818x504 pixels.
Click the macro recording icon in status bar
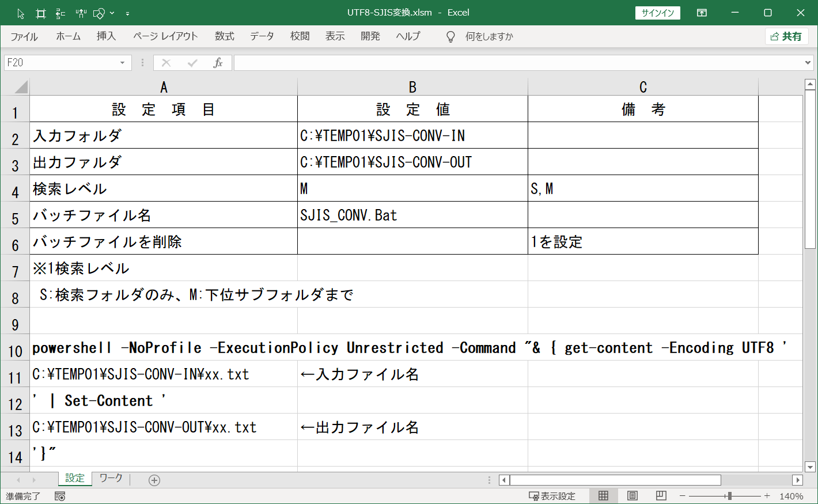[60, 495]
